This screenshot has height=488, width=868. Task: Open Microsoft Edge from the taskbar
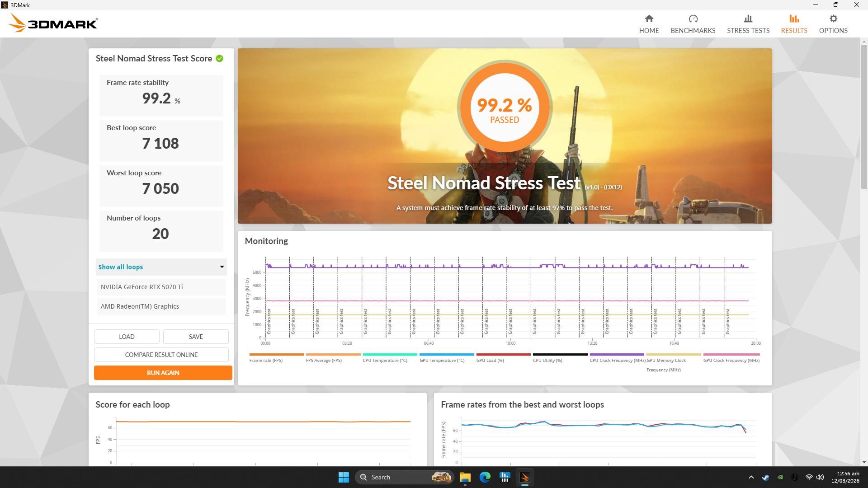pyautogui.click(x=485, y=477)
